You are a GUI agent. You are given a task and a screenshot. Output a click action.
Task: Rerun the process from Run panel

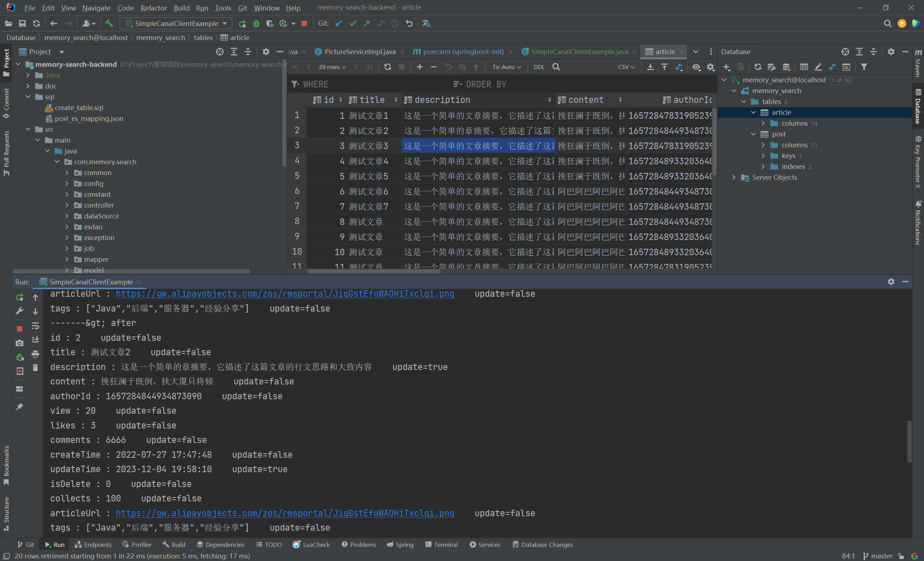[19, 297]
